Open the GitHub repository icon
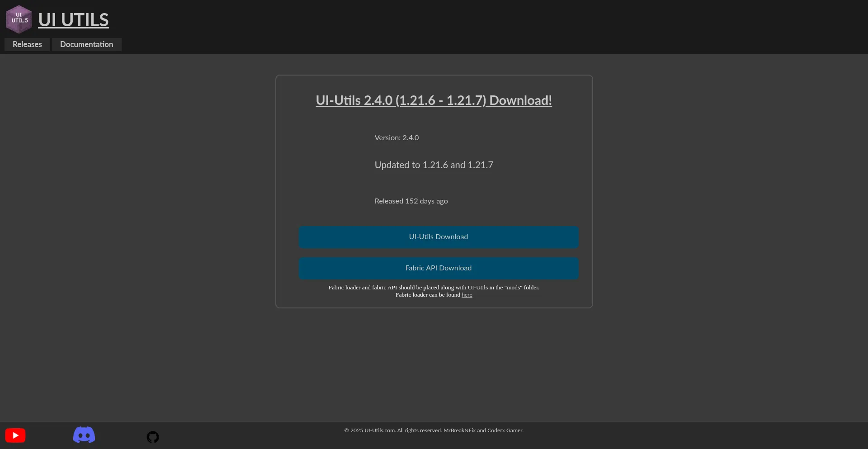The width and height of the screenshot is (868, 449). pyautogui.click(x=152, y=437)
